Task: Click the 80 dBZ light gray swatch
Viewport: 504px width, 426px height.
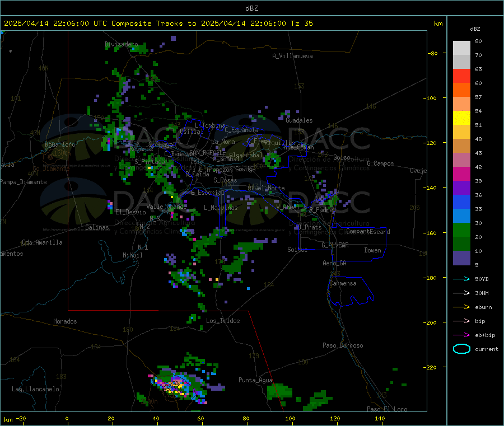Action: tap(461, 48)
